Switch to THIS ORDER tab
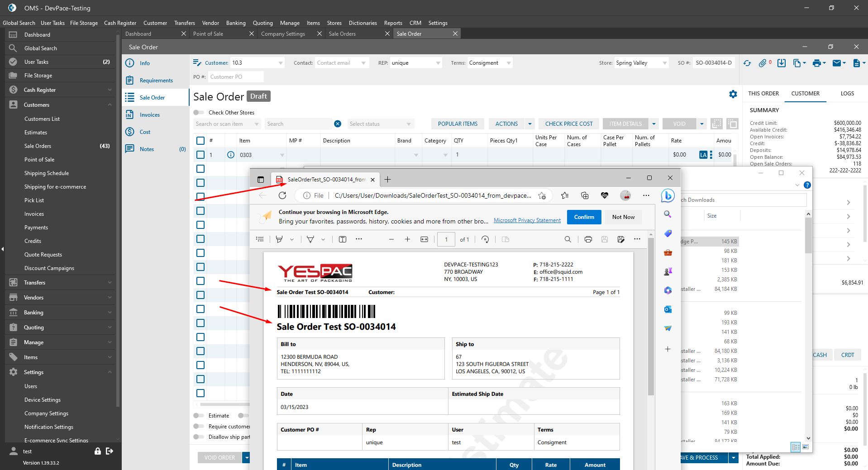868x470 pixels. pos(763,94)
